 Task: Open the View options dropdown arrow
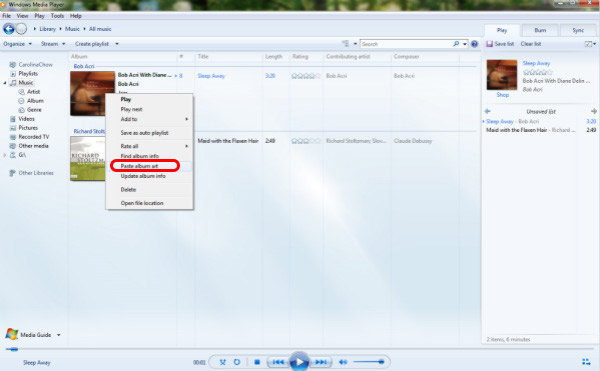click(355, 44)
